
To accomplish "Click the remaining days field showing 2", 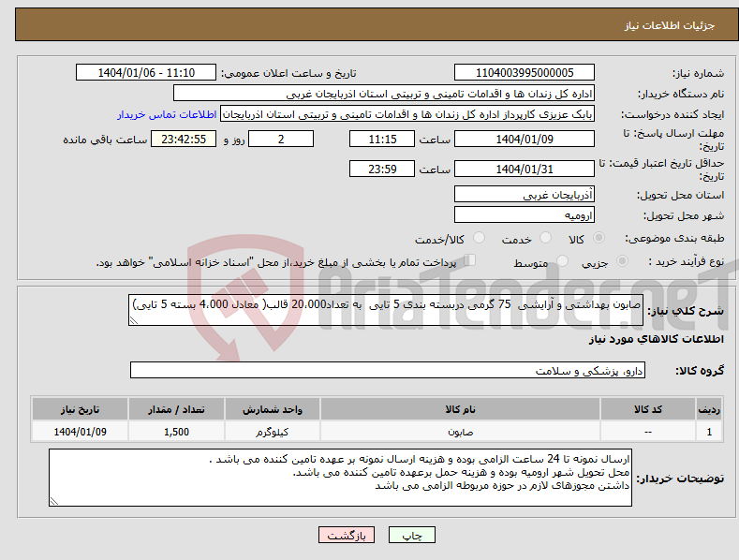I will point(281,139).
